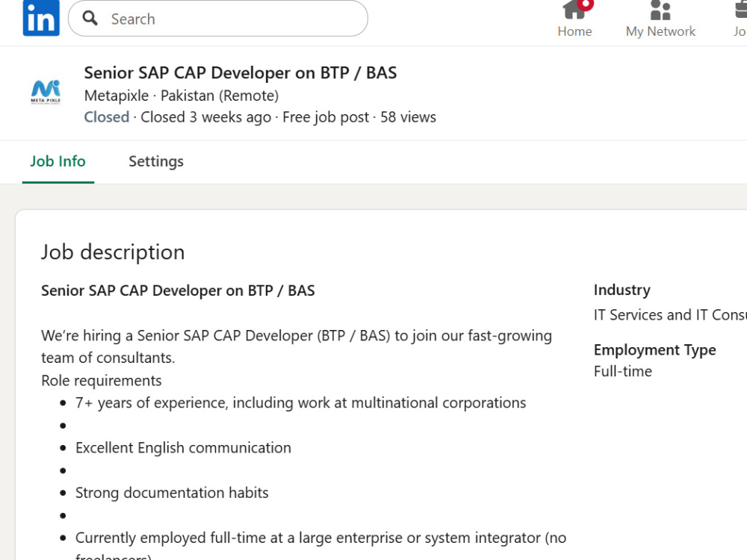Focus the Search input field

click(x=218, y=19)
